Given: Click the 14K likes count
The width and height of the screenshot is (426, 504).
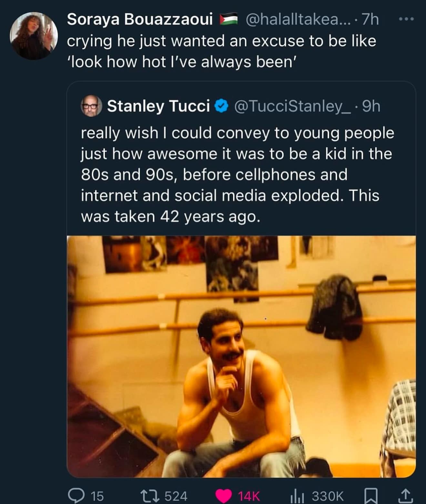Looking at the screenshot, I should (249, 496).
